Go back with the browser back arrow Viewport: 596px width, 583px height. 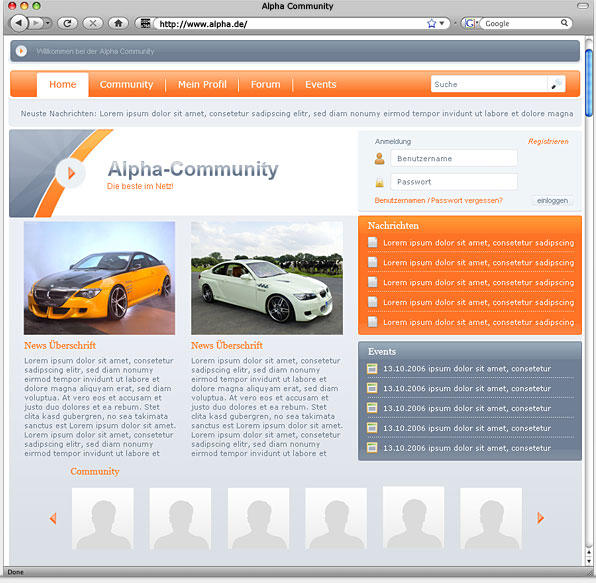coord(18,24)
